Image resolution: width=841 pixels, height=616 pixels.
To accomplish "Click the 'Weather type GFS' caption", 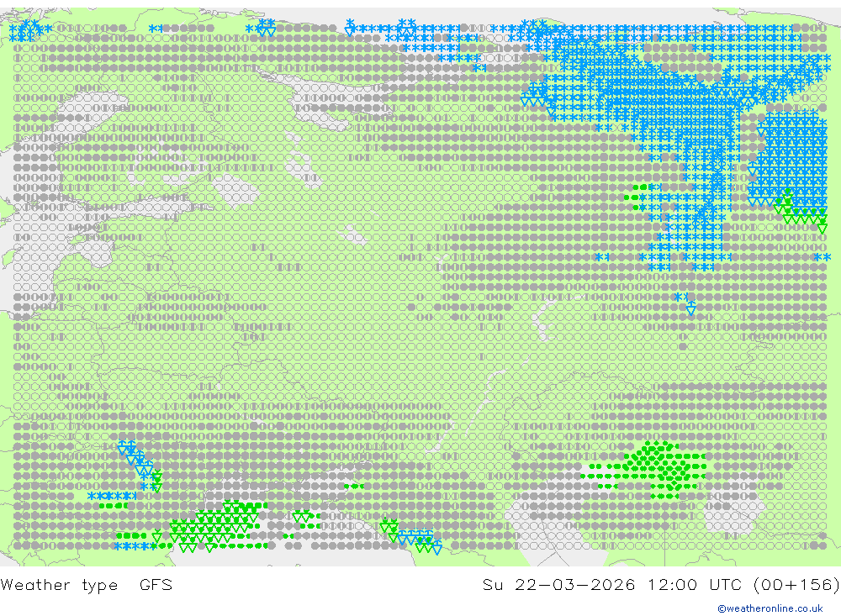I will click(x=87, y=584).
